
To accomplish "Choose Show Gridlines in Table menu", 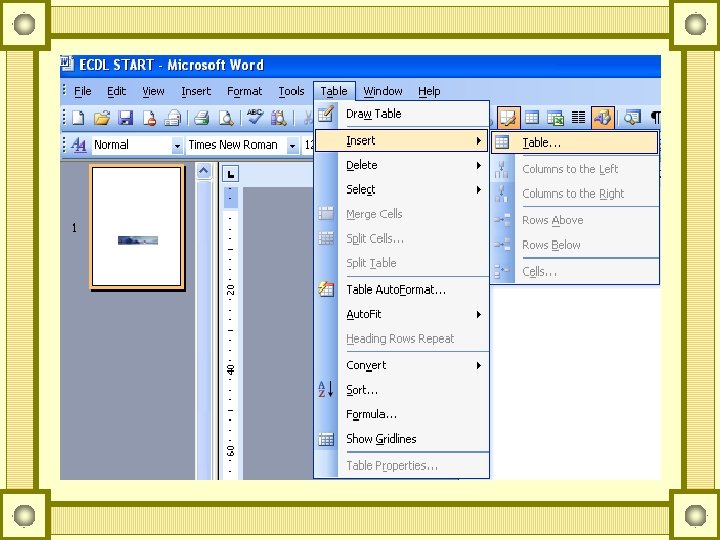I will tap(402, 439).
